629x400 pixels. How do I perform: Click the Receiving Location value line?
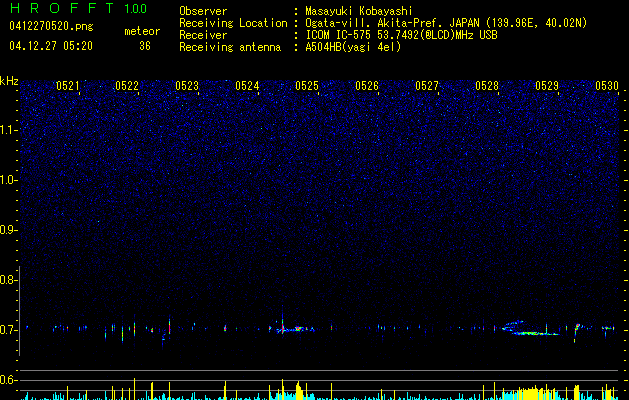[446, 23]
